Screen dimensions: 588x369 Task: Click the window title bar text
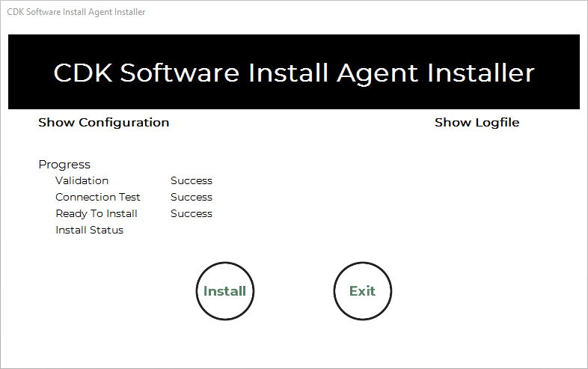click(76, 12)
